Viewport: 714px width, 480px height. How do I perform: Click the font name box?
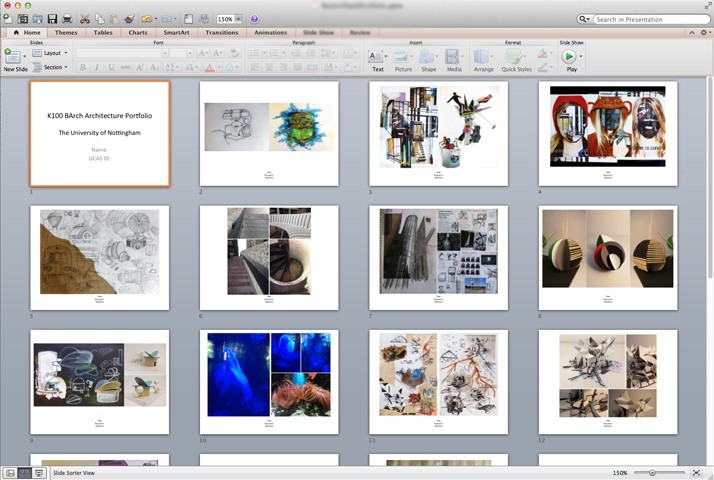[x=122, y=53]
